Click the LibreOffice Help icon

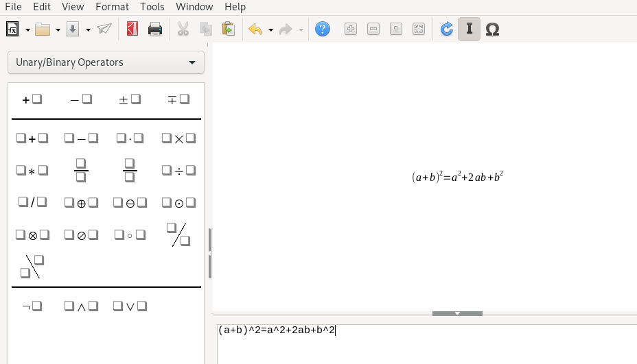[x=323, y=29]
